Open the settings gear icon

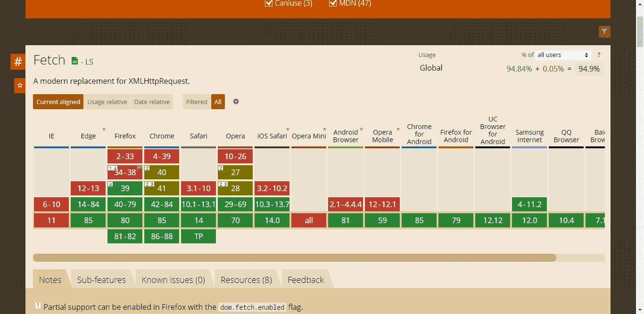pyautogui.click(x=236, y=102)
